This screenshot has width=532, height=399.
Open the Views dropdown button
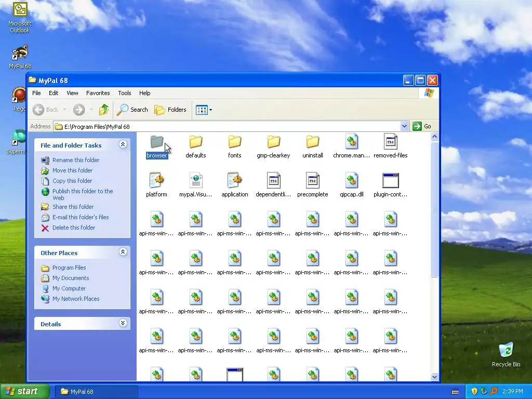tap(204, 110)
